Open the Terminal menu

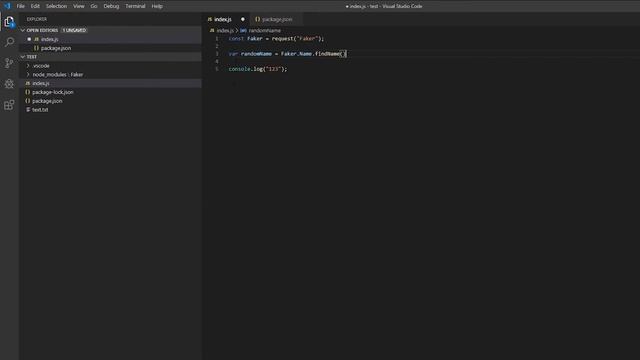point(135,6)
